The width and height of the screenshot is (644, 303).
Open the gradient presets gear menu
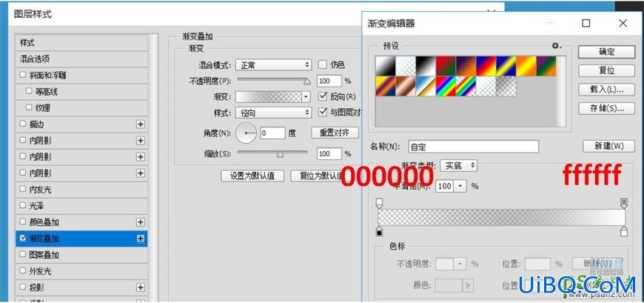click(557, 46)
